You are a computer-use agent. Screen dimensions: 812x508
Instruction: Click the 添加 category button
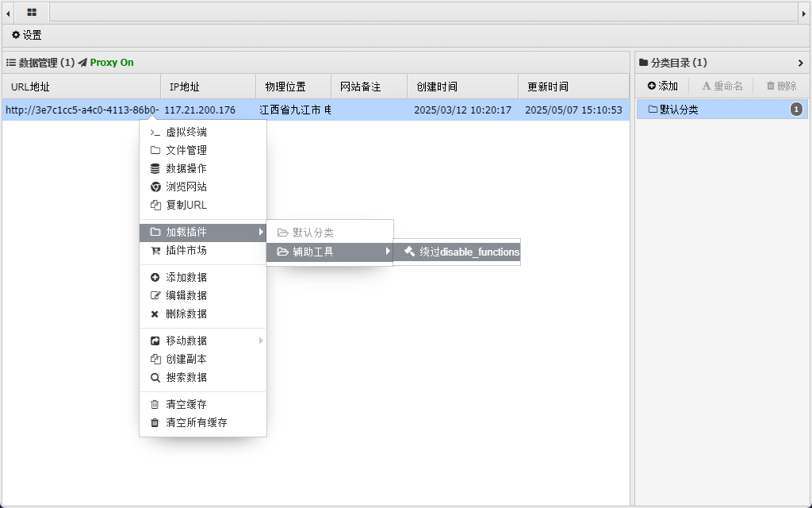[663, 87]
